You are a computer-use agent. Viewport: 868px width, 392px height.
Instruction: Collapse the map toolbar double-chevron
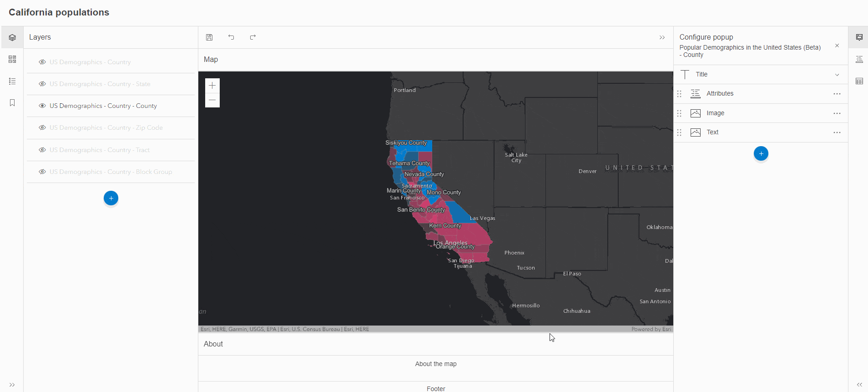(x=662, y=37)
